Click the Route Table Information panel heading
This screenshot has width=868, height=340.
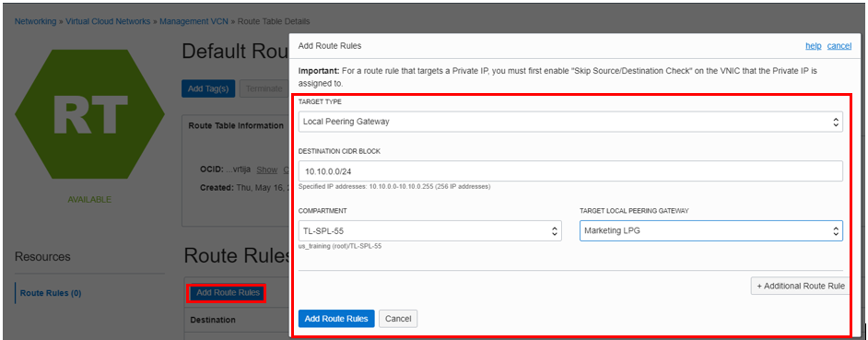click(236, 125)
